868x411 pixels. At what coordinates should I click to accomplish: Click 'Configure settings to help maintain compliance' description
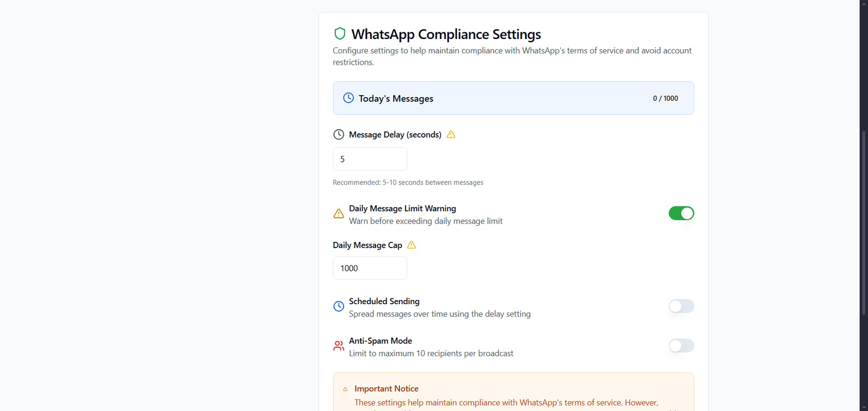tap(512, 56)
